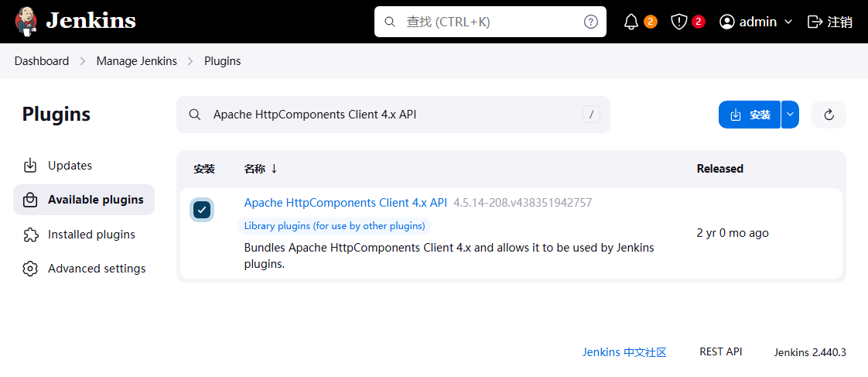This screenshot has height=377, width=868.
Task: Click the blue 安装 install button
Action: 750,115
